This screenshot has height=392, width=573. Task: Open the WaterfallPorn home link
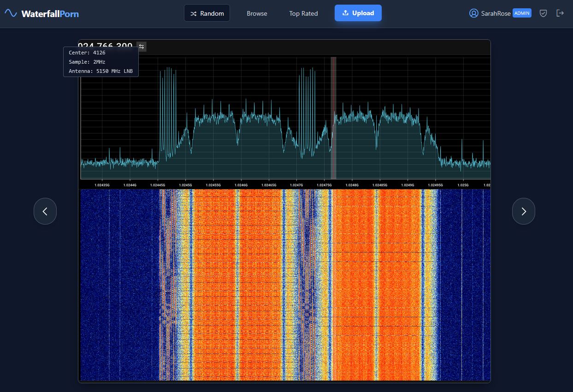42,13
